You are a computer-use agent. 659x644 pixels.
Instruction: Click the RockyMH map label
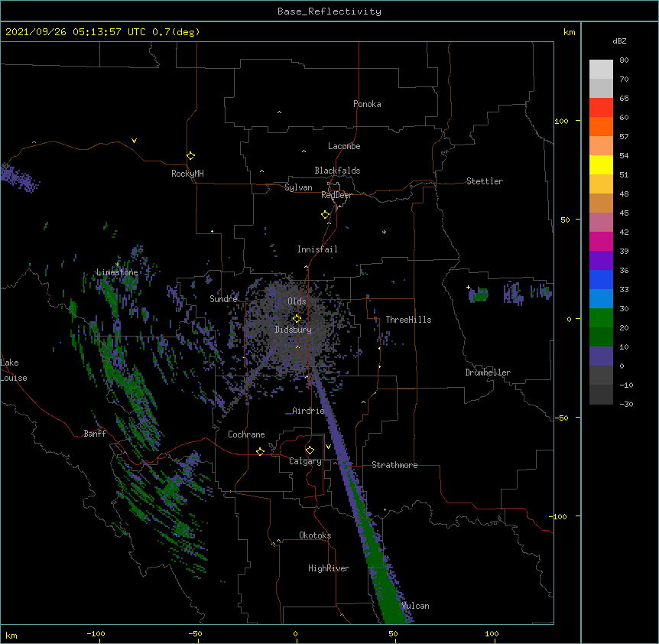187,174
